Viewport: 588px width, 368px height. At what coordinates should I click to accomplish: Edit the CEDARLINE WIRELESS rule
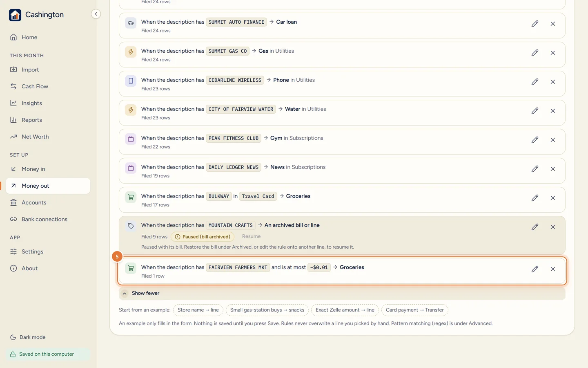pyautogui.click(x=535, y=82)
